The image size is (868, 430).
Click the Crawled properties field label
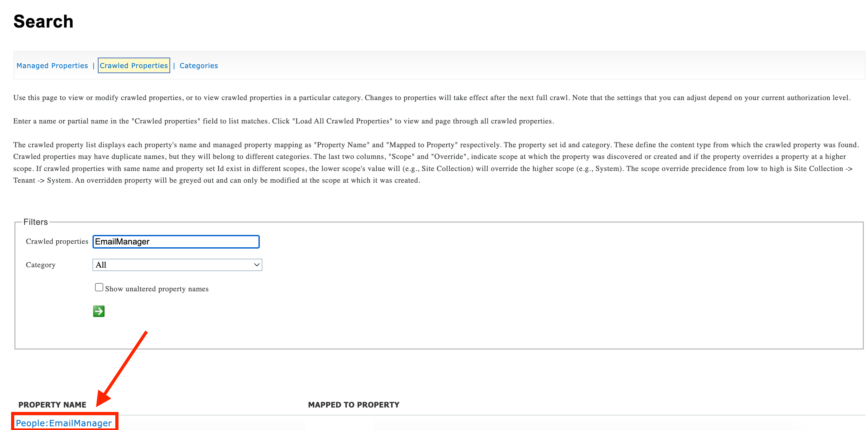point(57,241)
